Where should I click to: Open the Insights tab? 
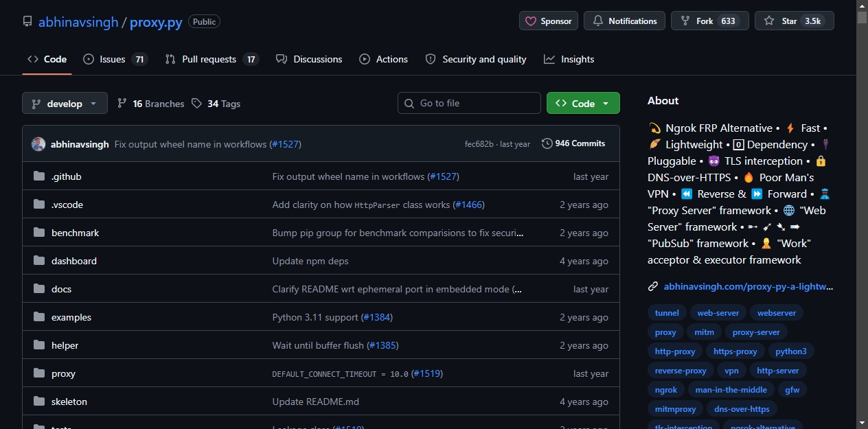(x=569, y=59)
